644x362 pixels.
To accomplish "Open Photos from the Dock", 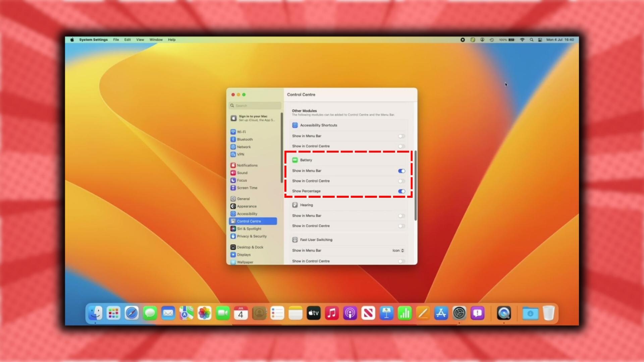I will tap(204, 313).
